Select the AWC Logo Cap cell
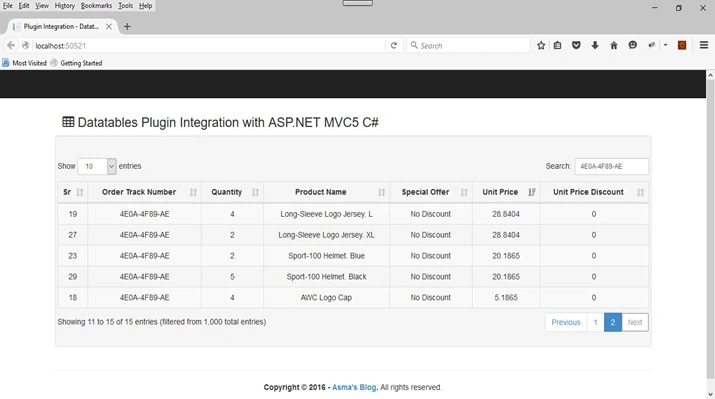Image resolution: width=715 pixels, height=399 pixels. pos(326,297)
